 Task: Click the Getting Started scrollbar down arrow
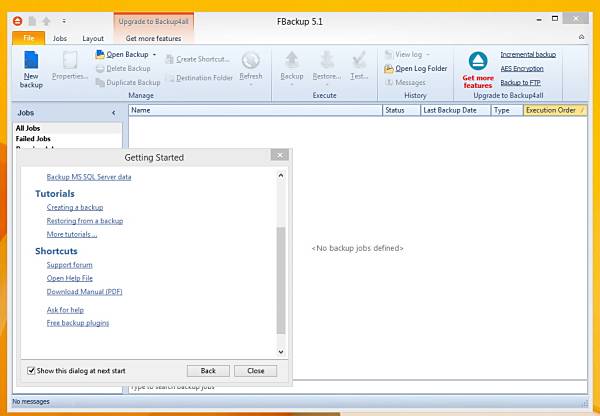pos(281,352)
